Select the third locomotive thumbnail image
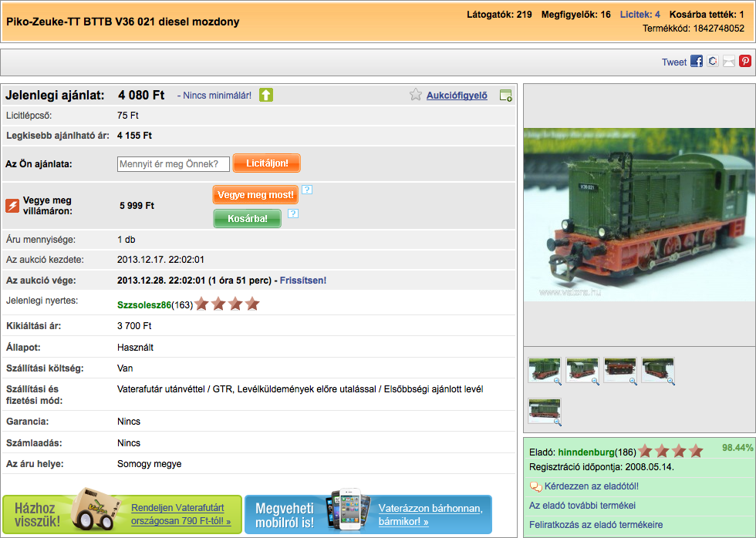Viewport: 756px width, 538px height. 620,371
